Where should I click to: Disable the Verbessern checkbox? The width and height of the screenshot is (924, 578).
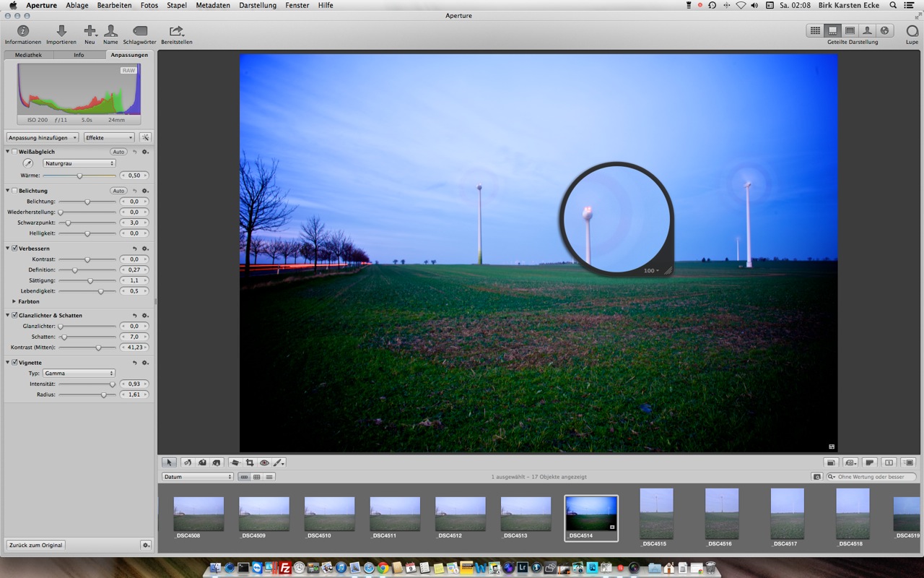[x=14, y=249]
